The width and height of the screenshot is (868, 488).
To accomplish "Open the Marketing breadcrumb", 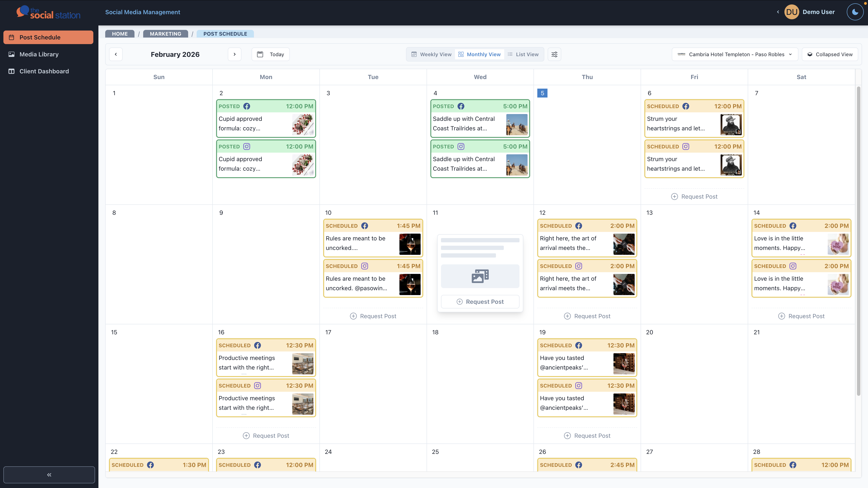I will pyautogui.click(x=165, y=34).
